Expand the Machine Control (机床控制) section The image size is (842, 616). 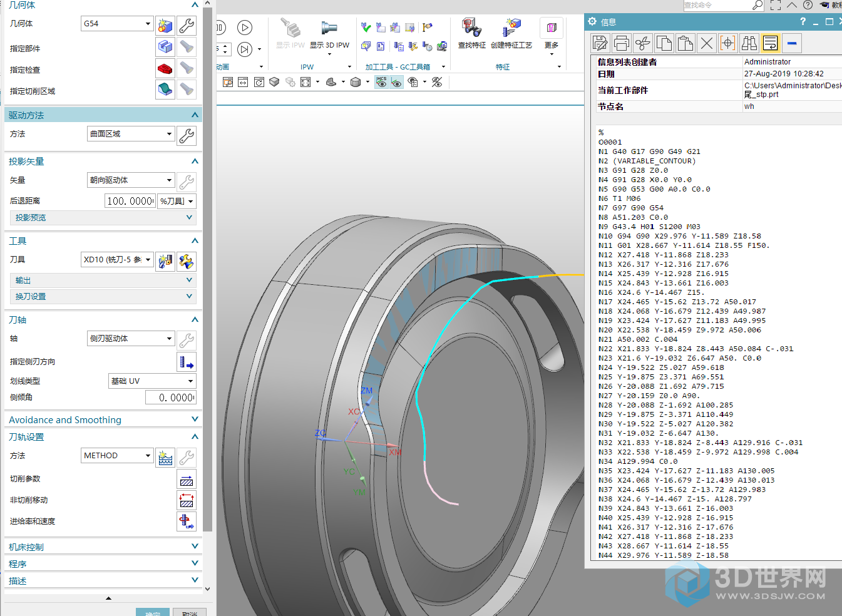click(103, 547)
